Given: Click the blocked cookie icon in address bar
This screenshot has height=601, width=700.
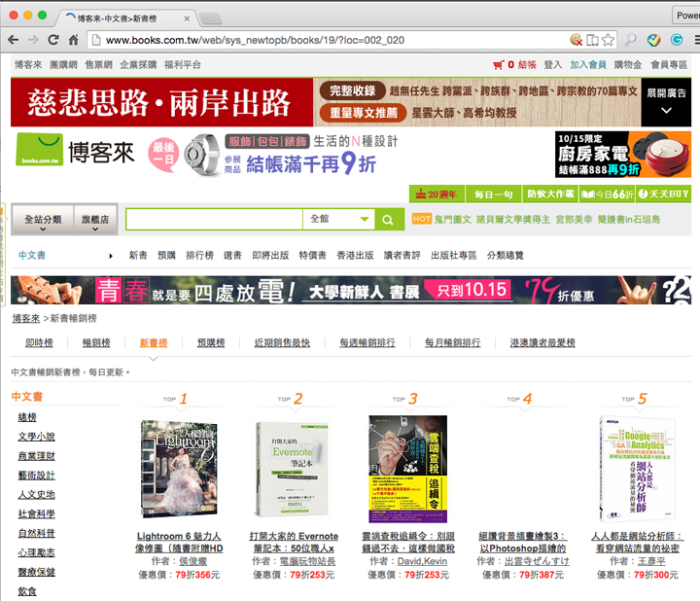Looking at the screenshot, I should [577, 40].
